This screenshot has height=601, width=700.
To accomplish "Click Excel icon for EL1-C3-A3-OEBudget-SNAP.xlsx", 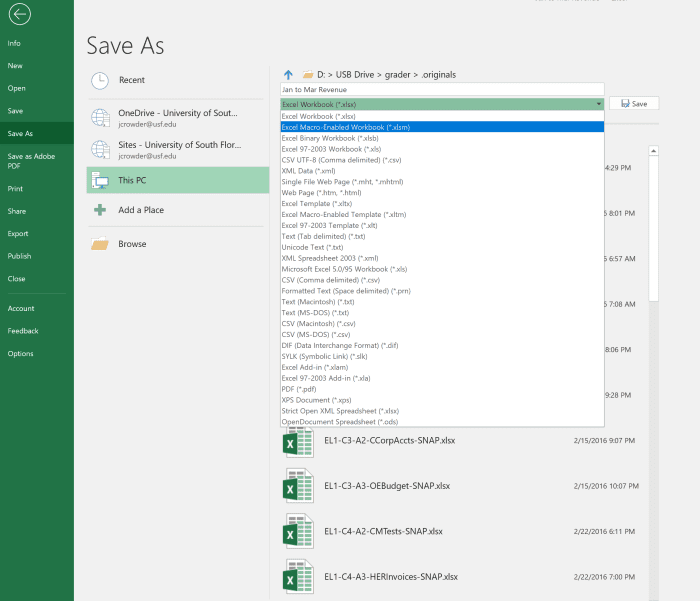I will click(299, 487).
